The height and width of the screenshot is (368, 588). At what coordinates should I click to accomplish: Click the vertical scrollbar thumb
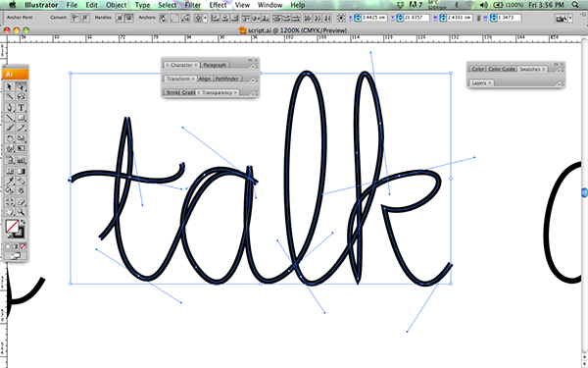point(584,192)
